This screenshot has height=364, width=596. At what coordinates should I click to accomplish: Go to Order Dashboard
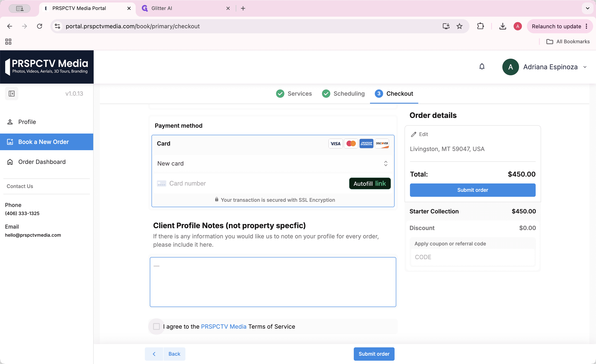pyautogui.click(x=47, y=162)
